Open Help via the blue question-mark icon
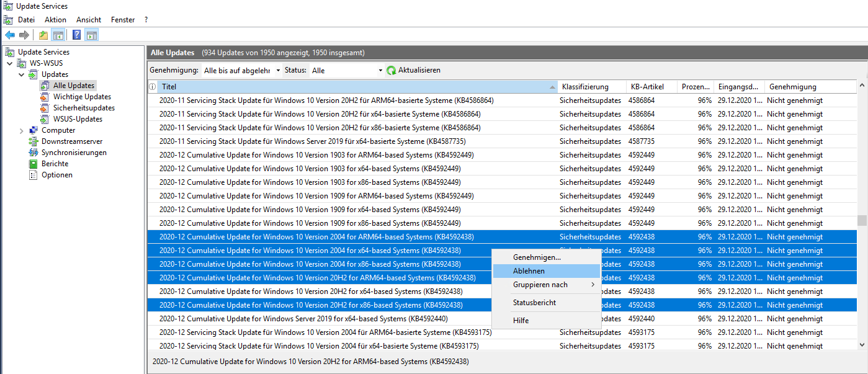868x374 pixels. (77, 35)
